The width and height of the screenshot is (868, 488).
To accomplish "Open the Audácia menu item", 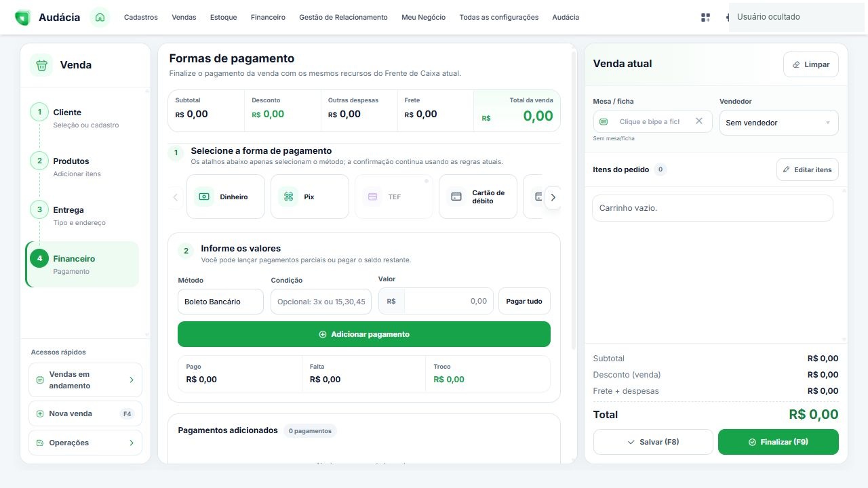I will (x=566, y=18).
